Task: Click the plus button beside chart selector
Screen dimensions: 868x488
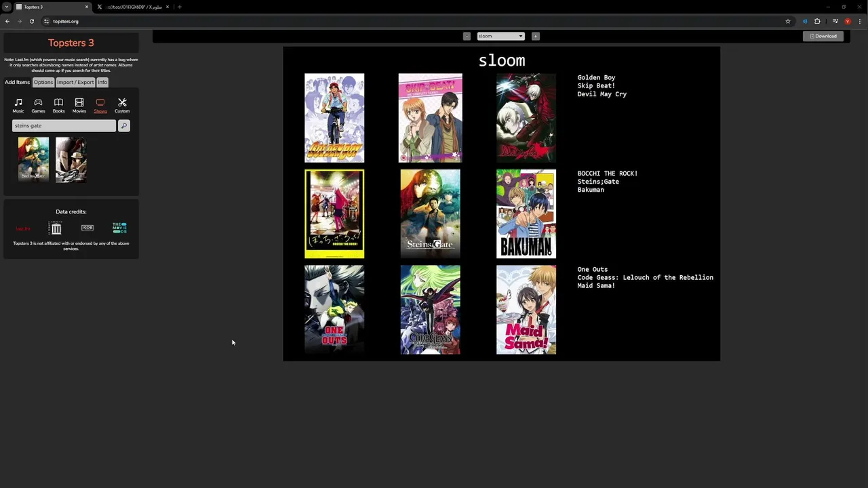Action: 535,36
